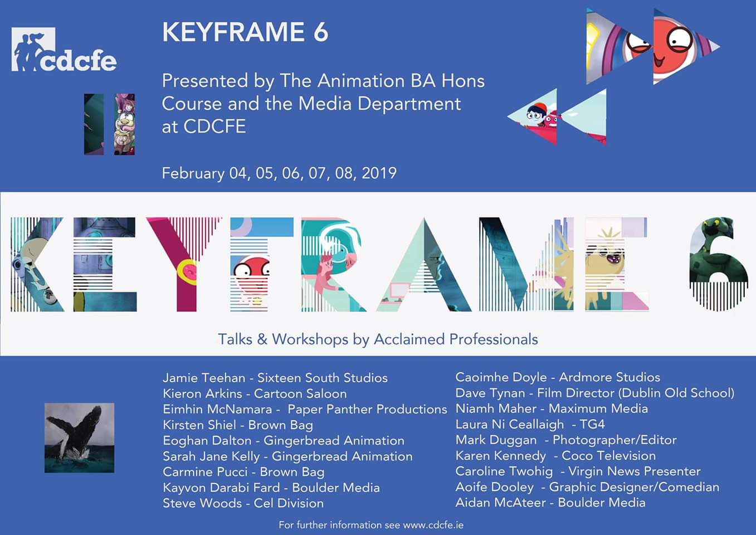The image size is (756, 535).
Task: Click the letter K in KEYFRAME banner
Action: pyautogui.click(x=36, y=264)
